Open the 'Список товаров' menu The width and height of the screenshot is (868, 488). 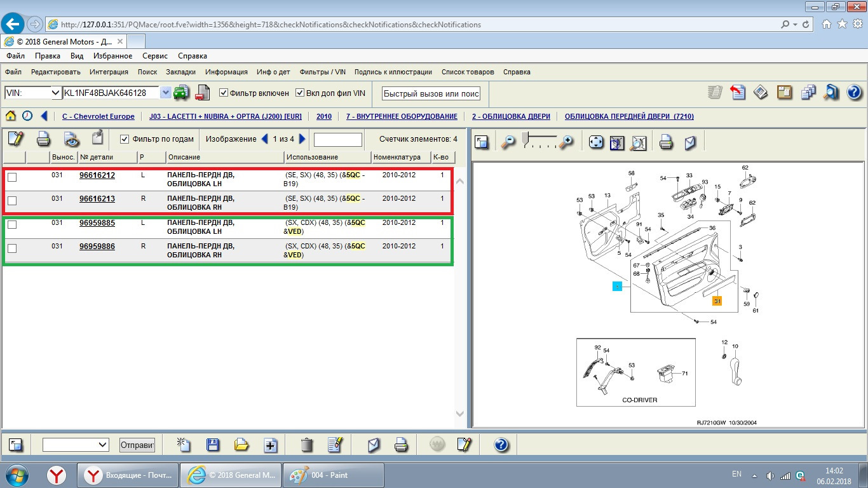[x=468, y=72]
